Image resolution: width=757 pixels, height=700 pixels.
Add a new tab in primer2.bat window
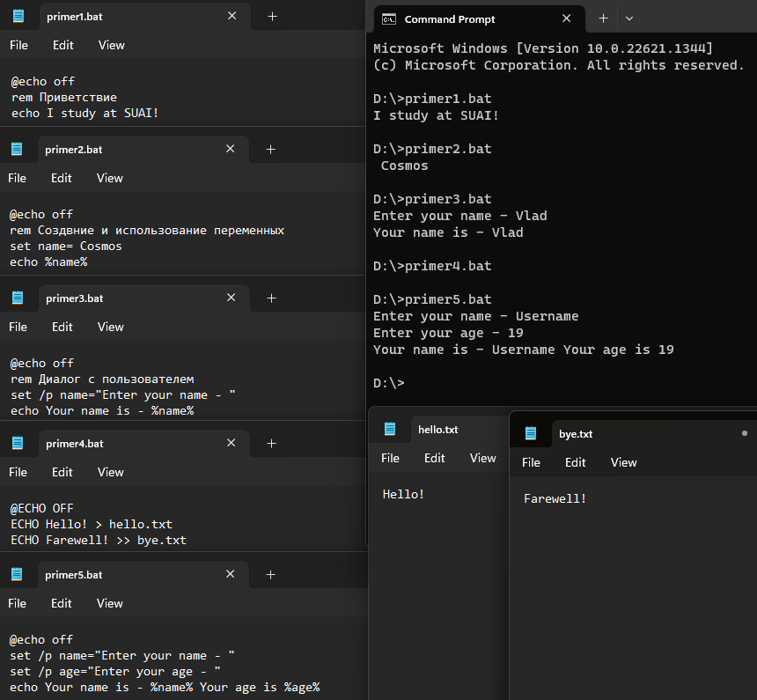[x=271, y=150]
